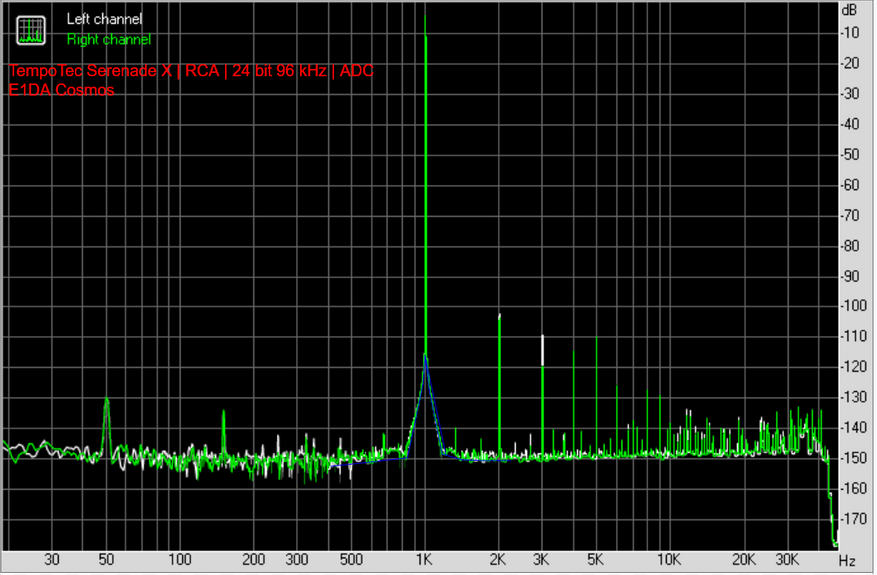Click the 1K frequency axis label
This screenshot has width=877, height=575.
(x=424, y=560)
